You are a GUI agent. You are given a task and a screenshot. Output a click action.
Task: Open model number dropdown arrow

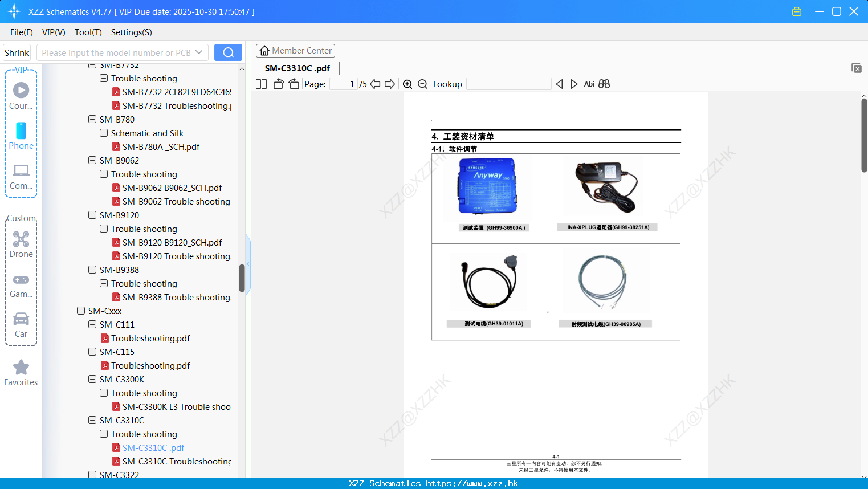tap(199, 52)
